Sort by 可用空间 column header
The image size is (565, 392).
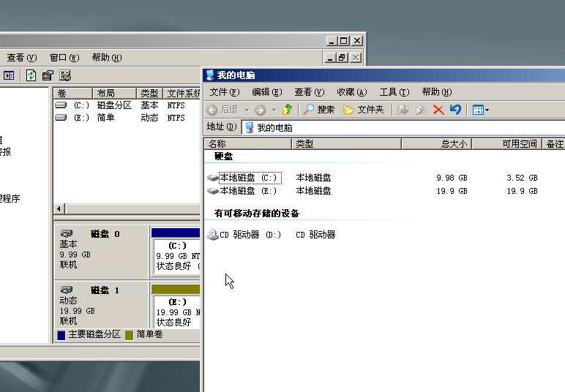506,144
